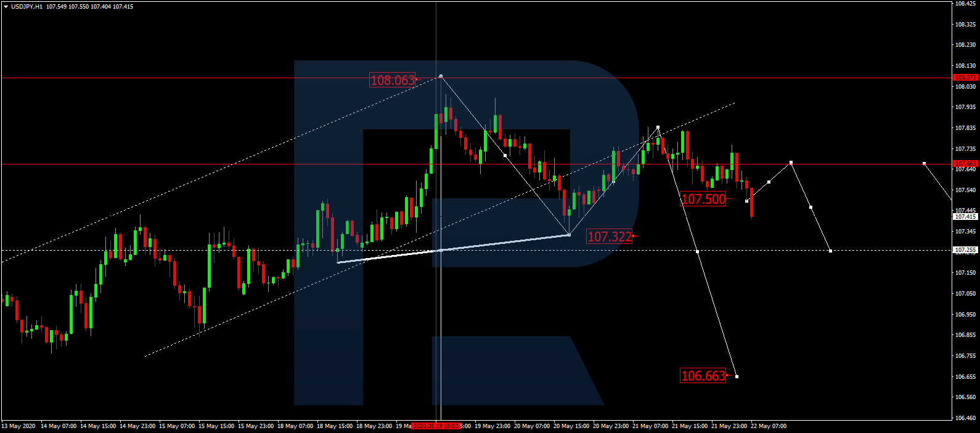Click the 107.935 value on the price scale
This screenshot has height=433, width=980.
[965, 107]
